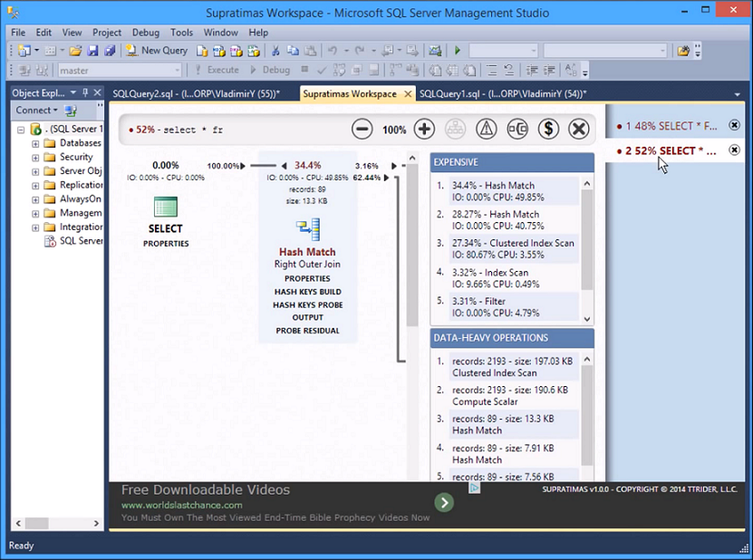Open the master database dropdown
The width and height of the screenshot is (753, 560).
coord(178,70)
